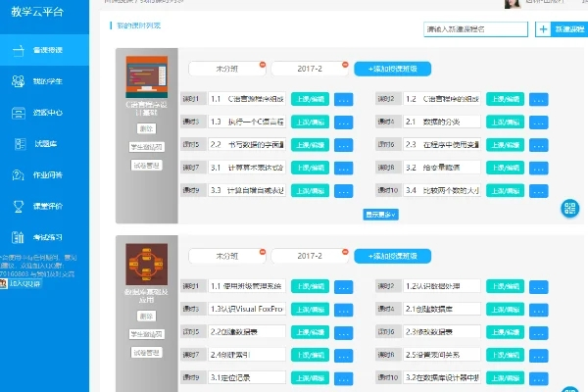
Task: Click the student test button under the database course
Action: [x=146, y=334]
